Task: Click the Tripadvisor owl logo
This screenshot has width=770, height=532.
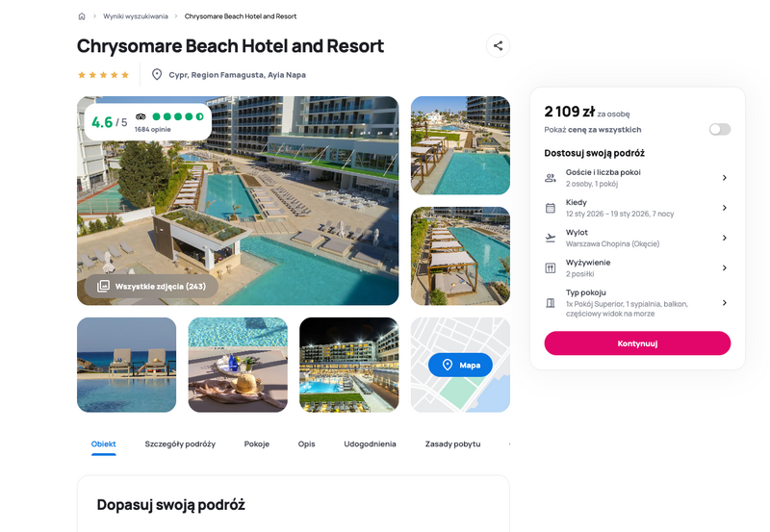Action: [x=141, y=116]
